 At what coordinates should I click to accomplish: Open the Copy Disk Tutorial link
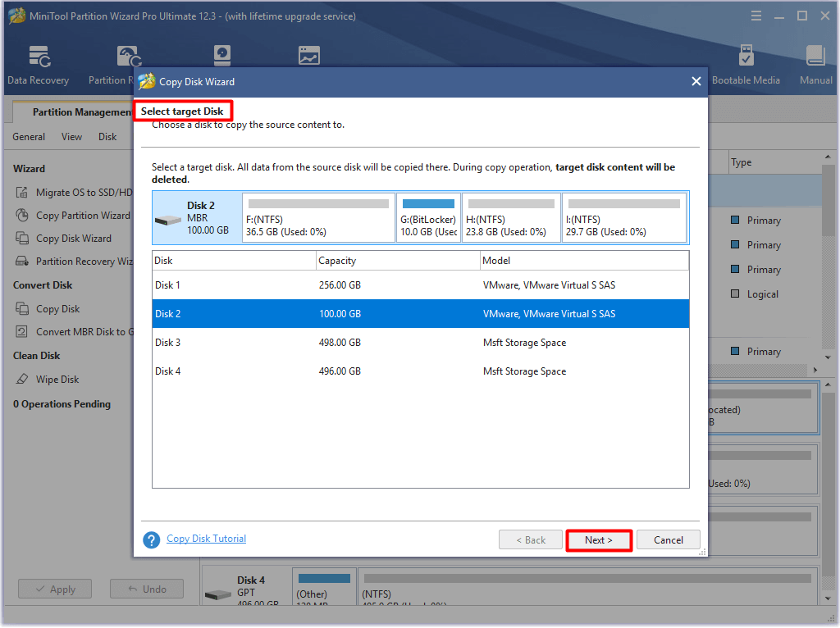click(206, 539)
